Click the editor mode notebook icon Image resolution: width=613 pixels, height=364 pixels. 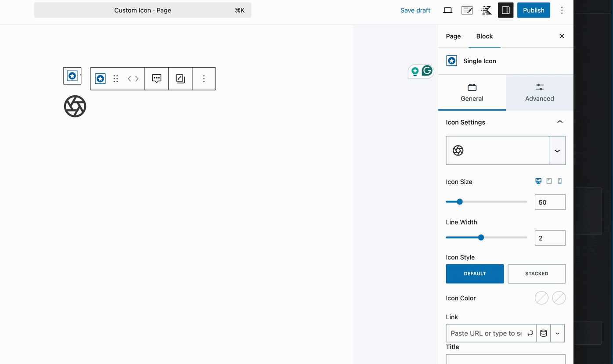[x=467, y=10]
